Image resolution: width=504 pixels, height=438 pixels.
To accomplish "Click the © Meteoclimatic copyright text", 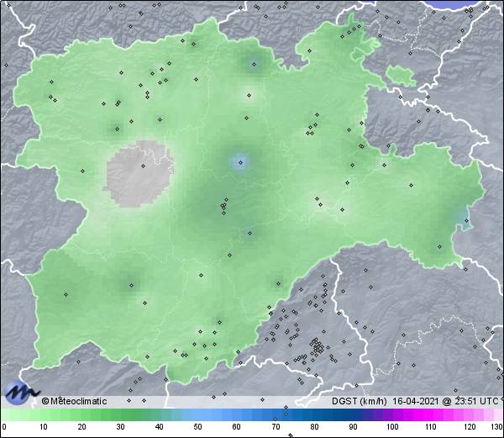I will pos(74,401).
